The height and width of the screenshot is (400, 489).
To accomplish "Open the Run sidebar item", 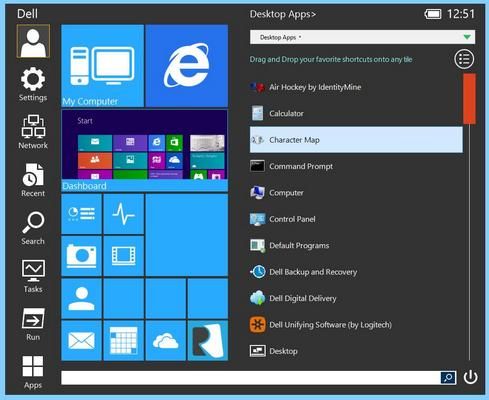I will click(33, 324).
